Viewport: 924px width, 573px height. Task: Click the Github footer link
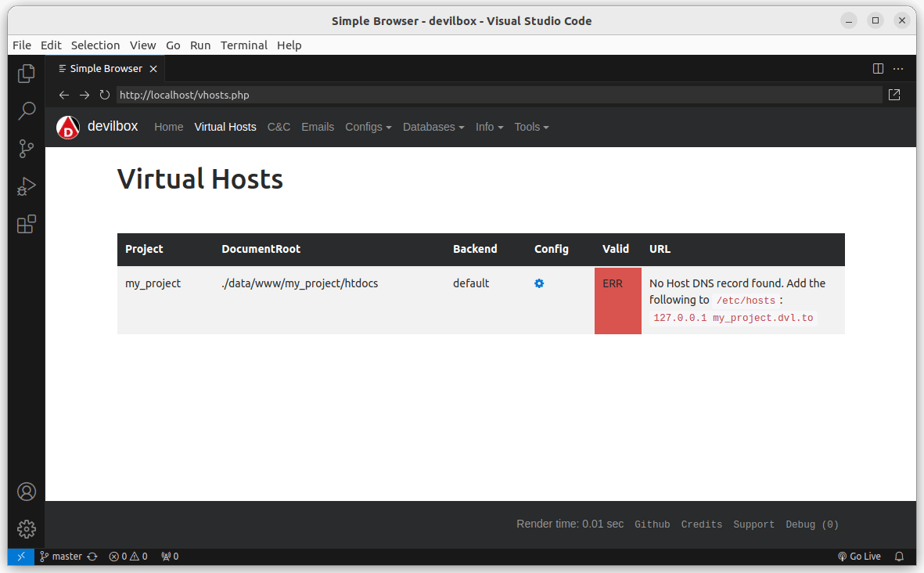[652, 524]
